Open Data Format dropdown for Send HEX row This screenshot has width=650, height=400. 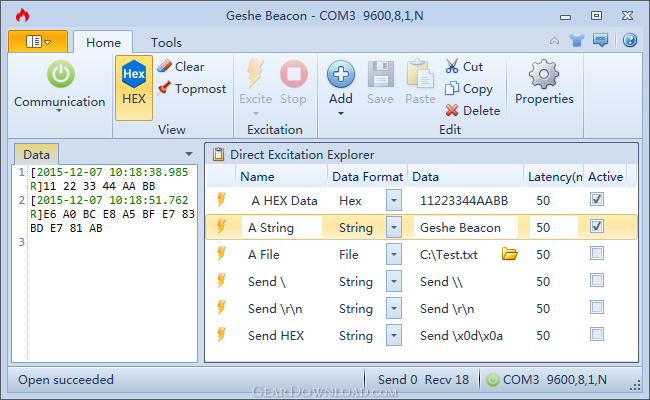[394, 335]
